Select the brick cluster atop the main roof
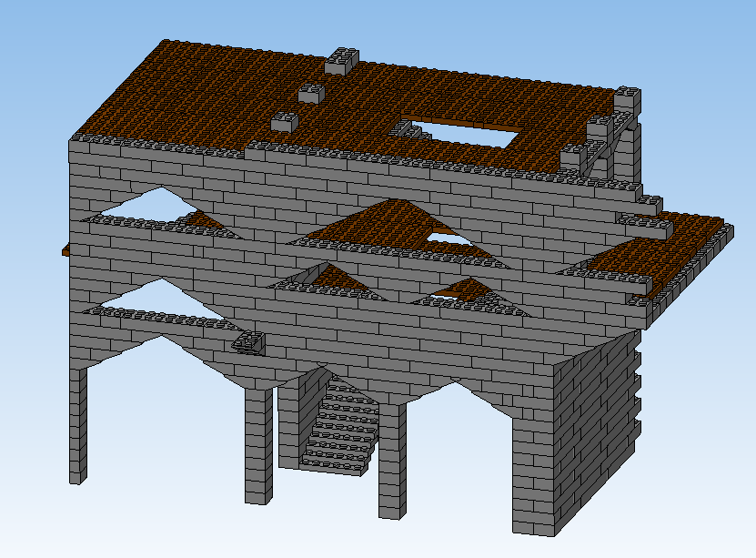Image resolution: width=756 pixels, height=558 pixels. tap(309, 96)
